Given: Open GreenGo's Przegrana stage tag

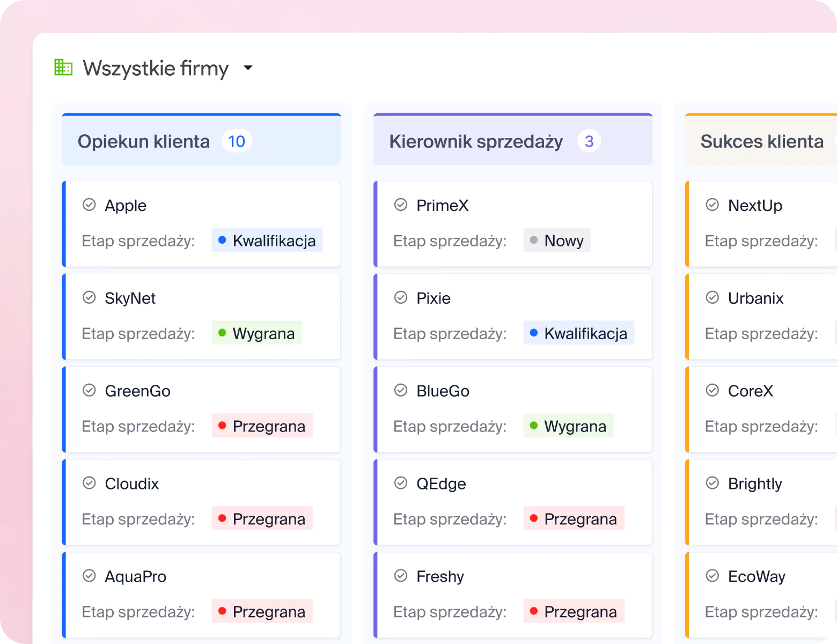Looking at the screenshot, I should pos(262,426).
